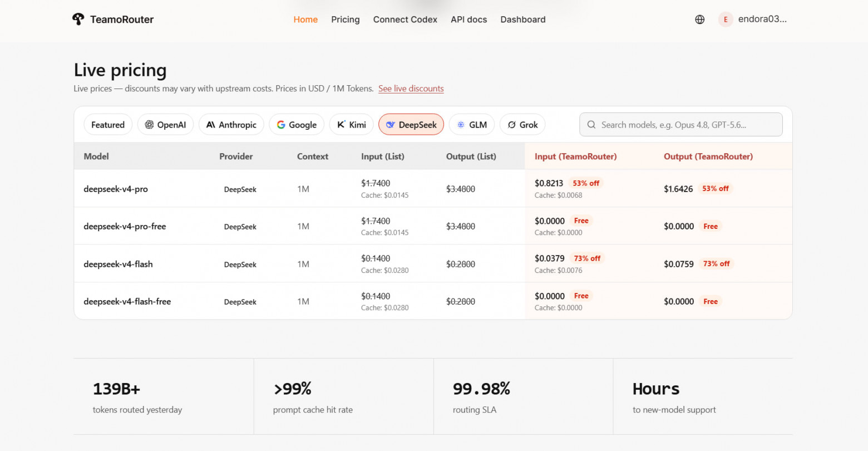Select the deepseek-v4-flash model name
This screenshot has width=868, height=451.
[x=118, y=264]
